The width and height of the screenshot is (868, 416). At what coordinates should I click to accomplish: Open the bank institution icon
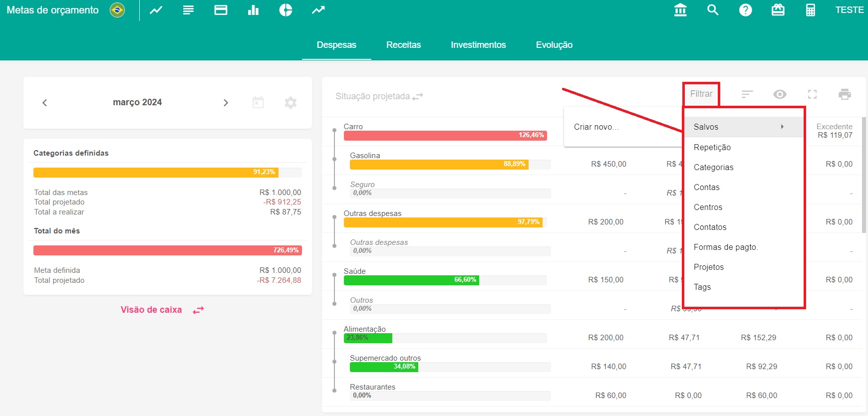[x=680, y=10]
